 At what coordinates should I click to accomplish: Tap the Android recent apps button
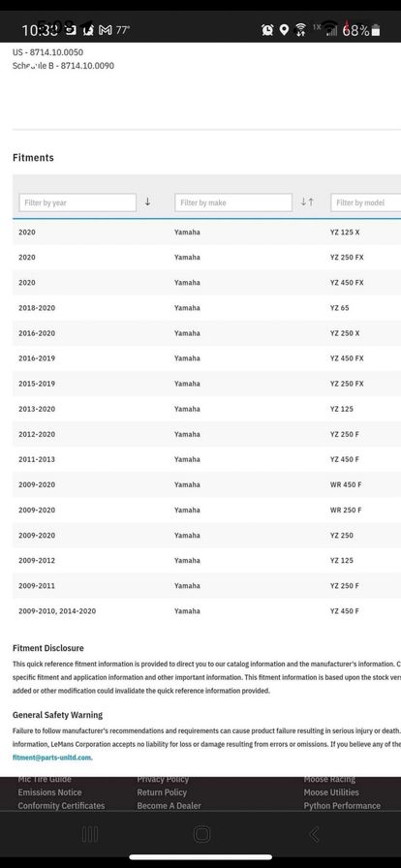pyautogui.click(x=90, y=834)
